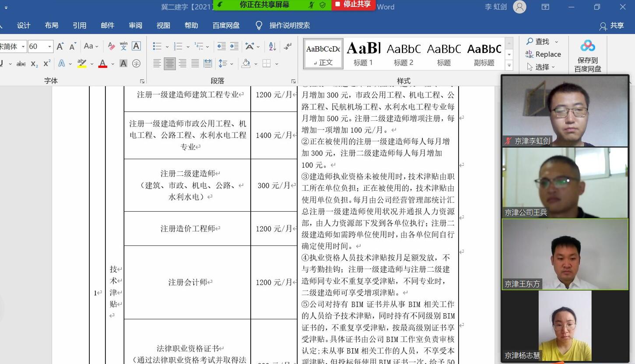The width and height of the screenshot is (635, 364).
Task: Click the phonetic guide wén icon
Action: (123, 46)
